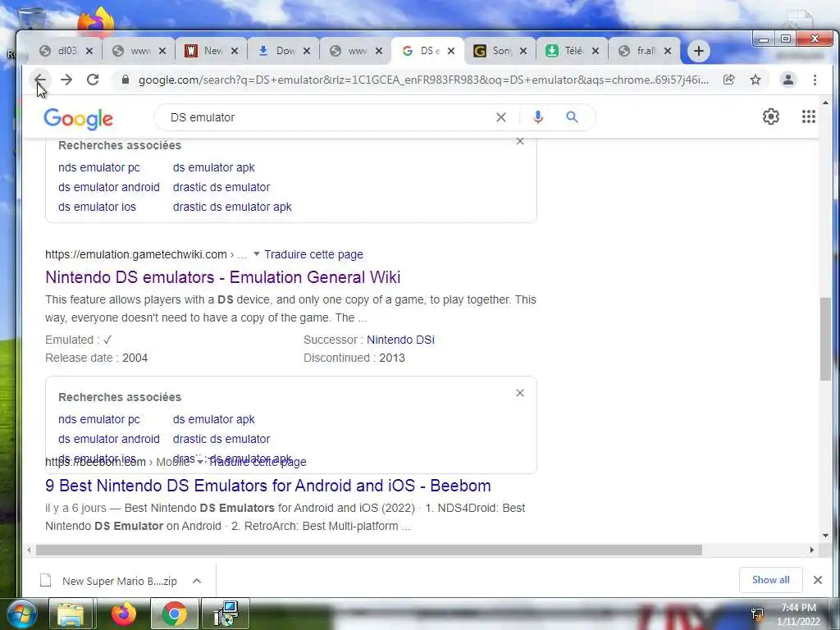Start voice search with the microphone

(x=538, y=117)
